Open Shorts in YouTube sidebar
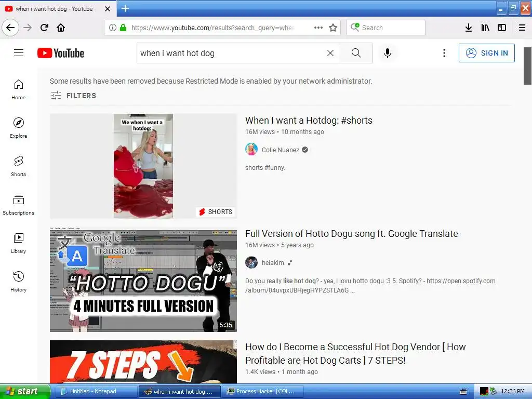 [x=18, y=166]
